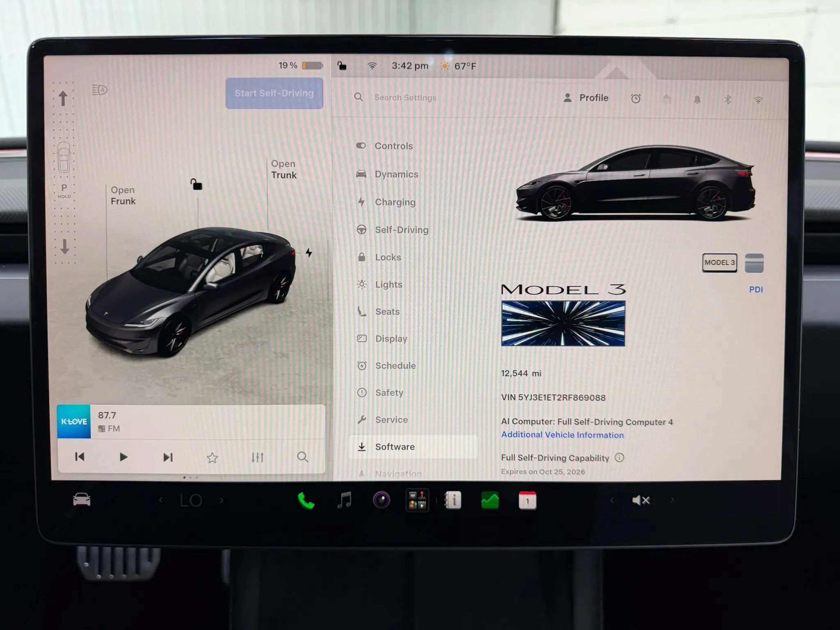Favorite the 87.7 FM station with star
This screenshot has width=840, height=630.
pos(212,458)
